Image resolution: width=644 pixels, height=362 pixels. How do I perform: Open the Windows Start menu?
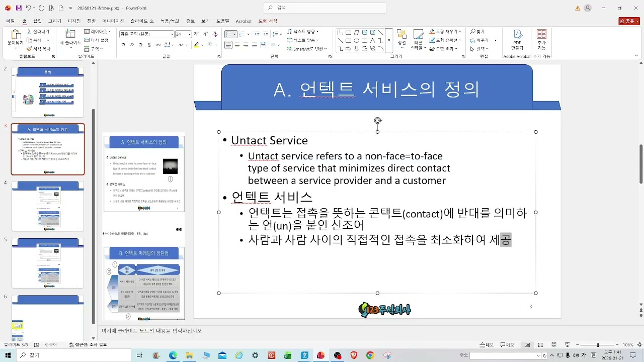(8, 355)
